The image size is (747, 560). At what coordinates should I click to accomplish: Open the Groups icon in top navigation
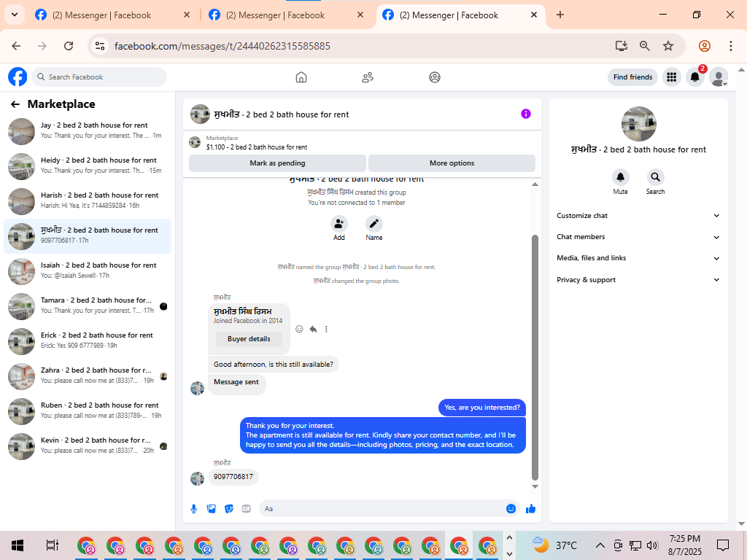(435, 77)
